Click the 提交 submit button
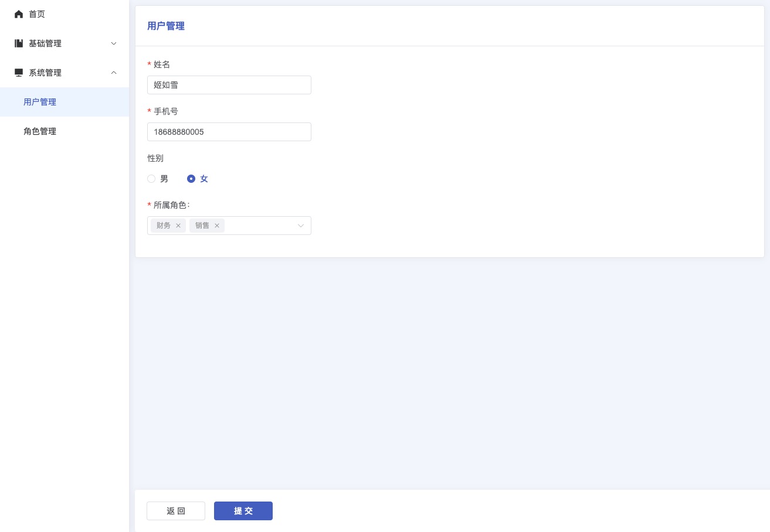This screenshot has width=770, height=532. 243,511
